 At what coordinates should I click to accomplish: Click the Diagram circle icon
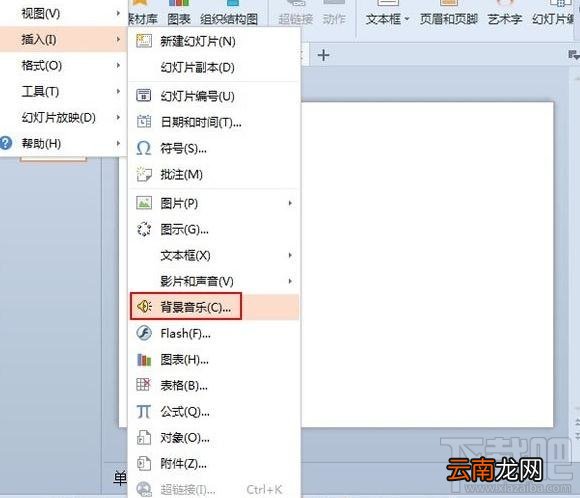(x=144, y=229)
